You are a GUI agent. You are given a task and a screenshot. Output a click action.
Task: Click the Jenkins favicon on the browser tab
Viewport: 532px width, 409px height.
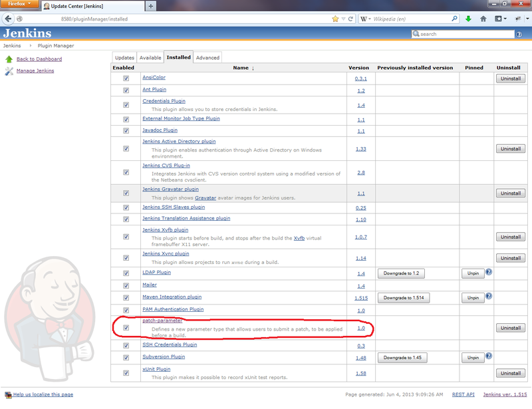(x=47, y=6)
